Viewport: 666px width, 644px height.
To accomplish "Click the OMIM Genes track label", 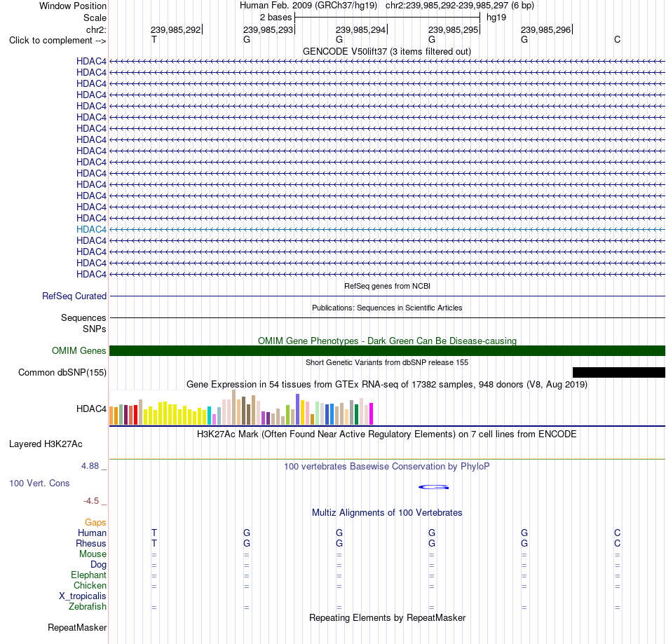I will [x=79, y=350].
